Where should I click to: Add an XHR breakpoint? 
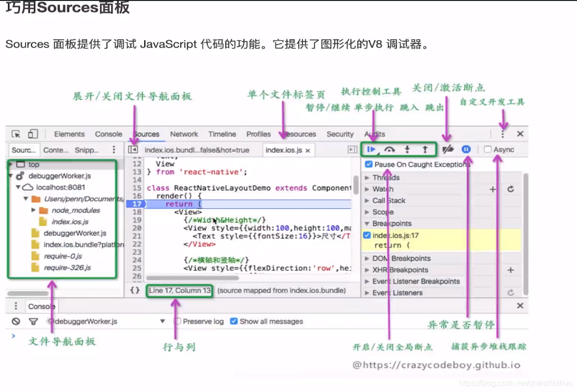pos(510,269)
